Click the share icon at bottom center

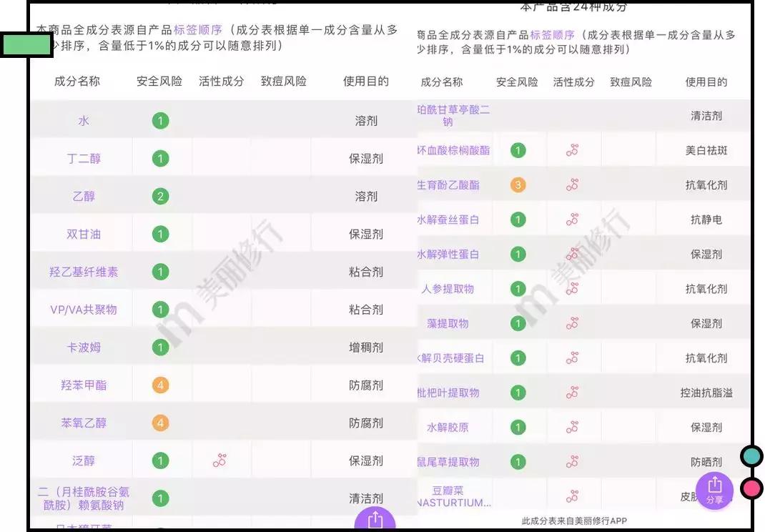click(374, 522)
